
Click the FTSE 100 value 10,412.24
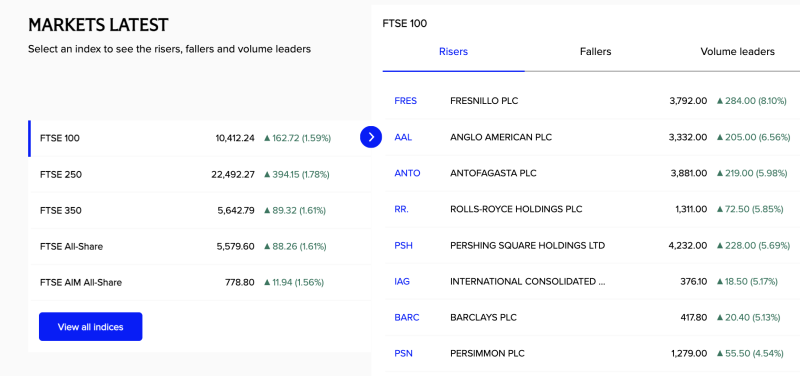tap(235, 138)
